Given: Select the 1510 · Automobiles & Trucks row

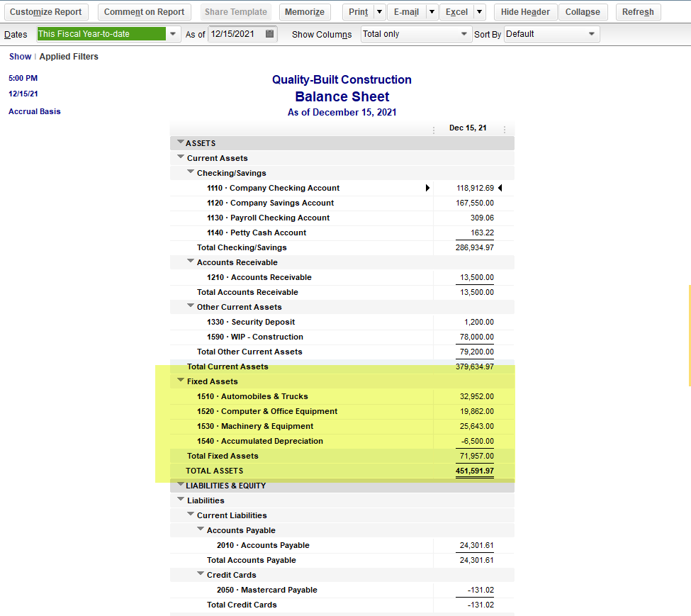Looking at the screenshot, I should [342, 396].
